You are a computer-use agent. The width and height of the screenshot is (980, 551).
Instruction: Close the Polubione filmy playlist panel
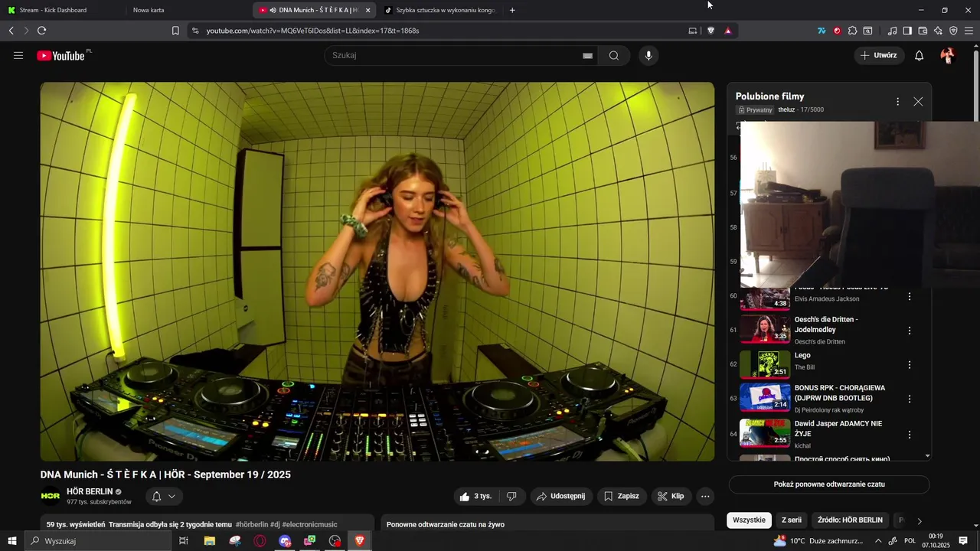pyautogui.click(x=918, y=102)
